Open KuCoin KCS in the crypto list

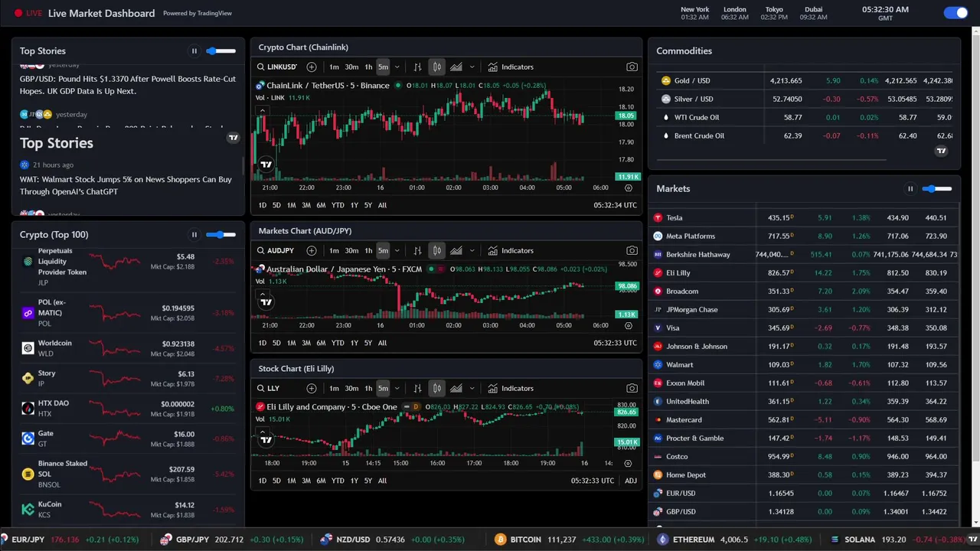[127, 509]
